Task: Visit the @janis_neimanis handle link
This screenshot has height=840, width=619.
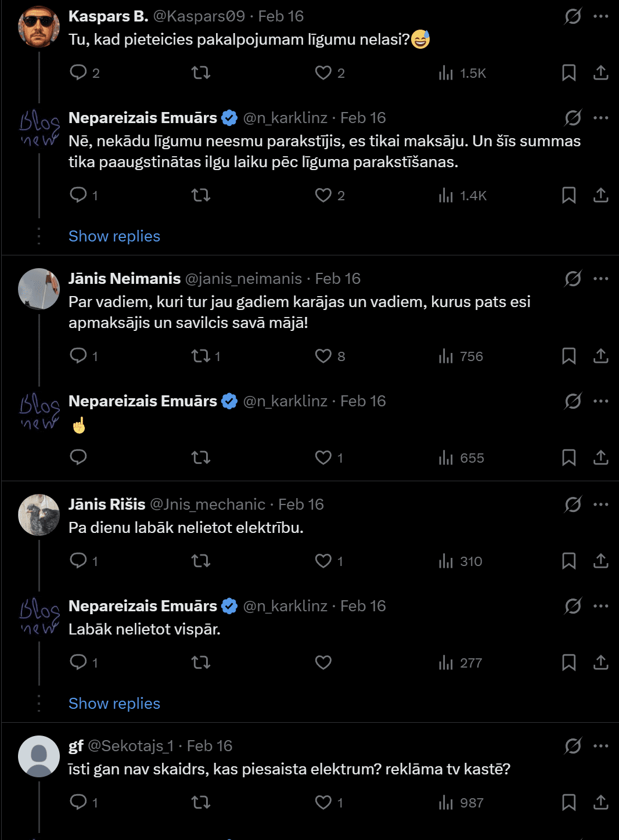Action: [243, 279]
